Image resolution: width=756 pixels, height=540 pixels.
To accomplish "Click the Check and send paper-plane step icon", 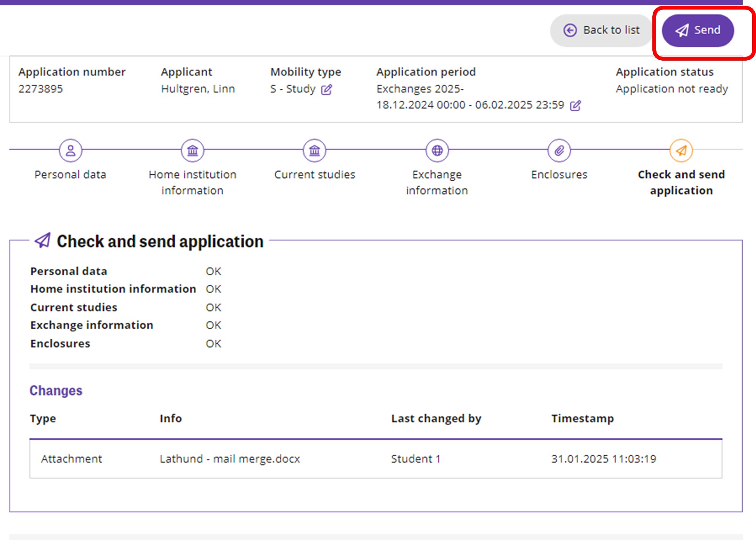I will (681, 150).
